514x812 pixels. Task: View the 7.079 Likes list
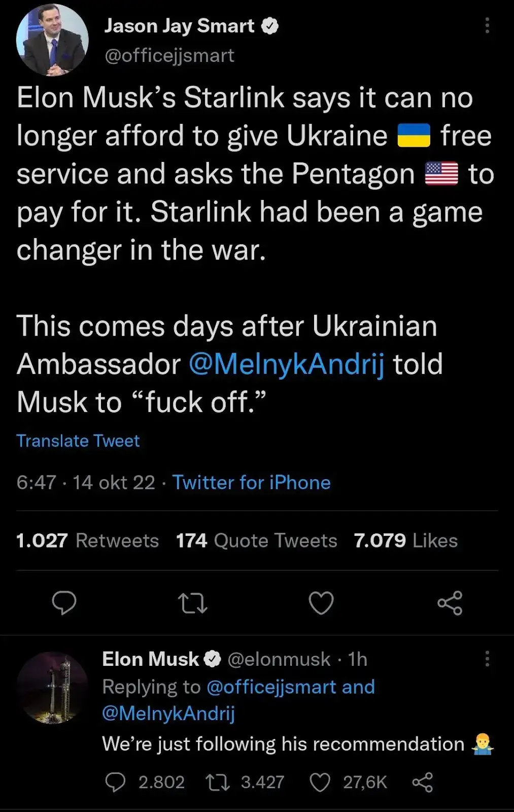point(405,540)
